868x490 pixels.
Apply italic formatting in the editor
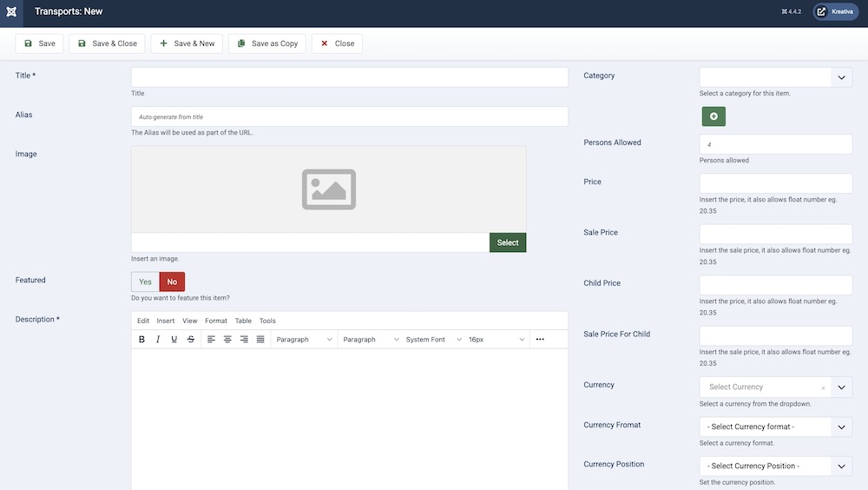point(158,340)
